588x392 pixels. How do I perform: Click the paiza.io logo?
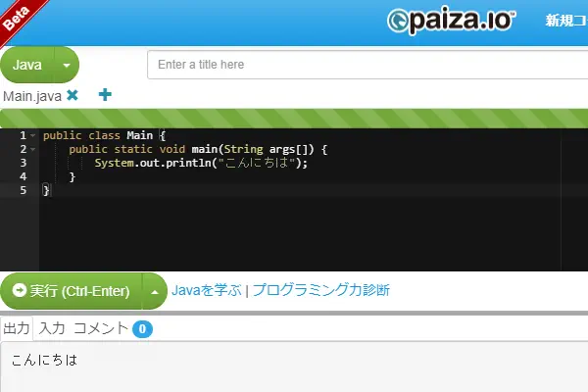click(451, 21)
